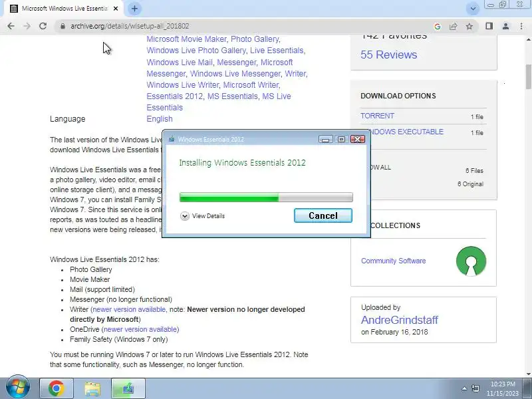Viewport: 532px width, 399px height.
Task: Go back with the browser back arrow
Action: pos(11,26)
